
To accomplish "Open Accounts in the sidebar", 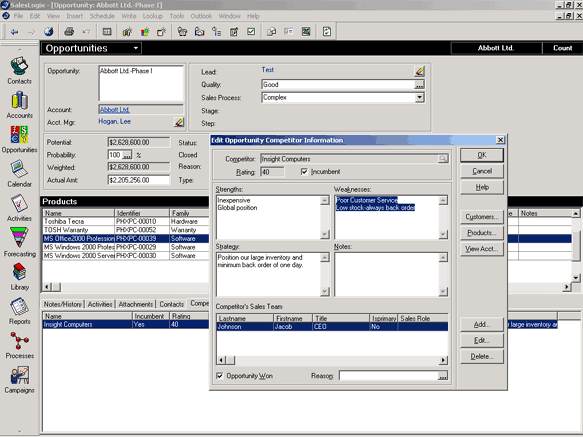I will click(x=19, y=105).
